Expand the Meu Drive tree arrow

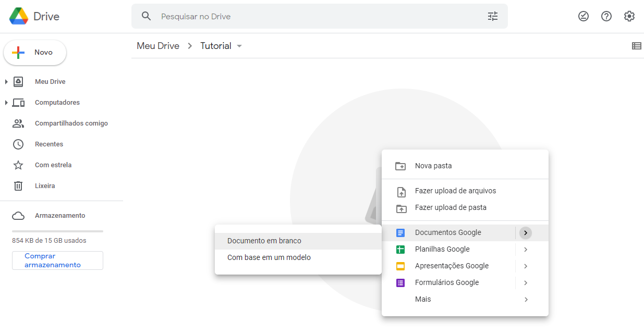[x=6, y=82]
